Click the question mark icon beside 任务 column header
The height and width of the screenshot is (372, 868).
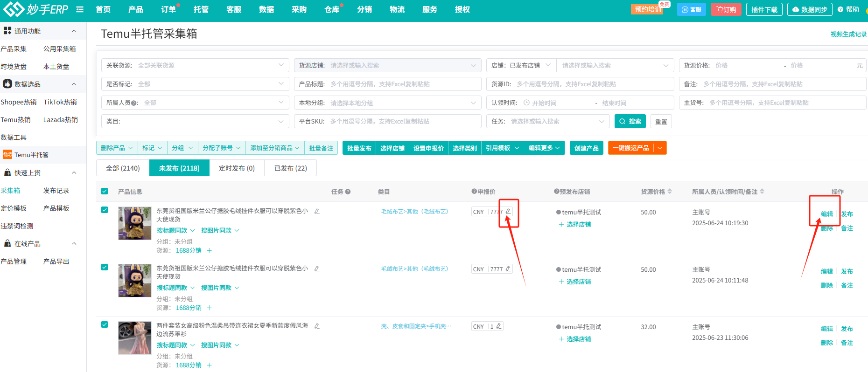(x=348, y=192)
